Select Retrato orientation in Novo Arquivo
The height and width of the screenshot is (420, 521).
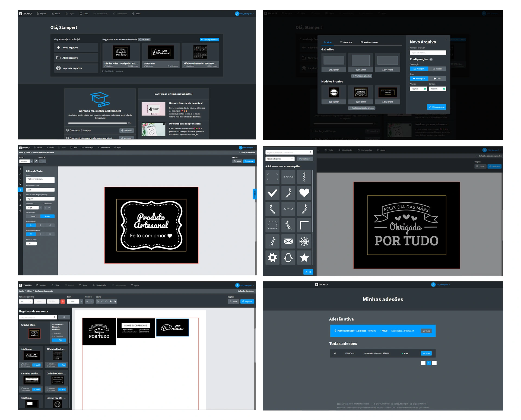click(437, 69)
